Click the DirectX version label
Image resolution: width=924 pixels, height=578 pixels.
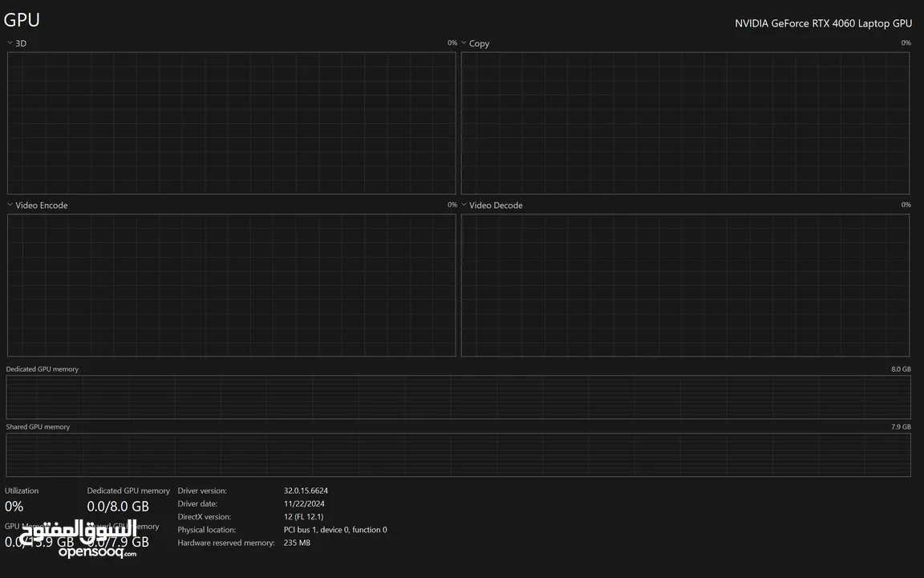pos(205,517)
